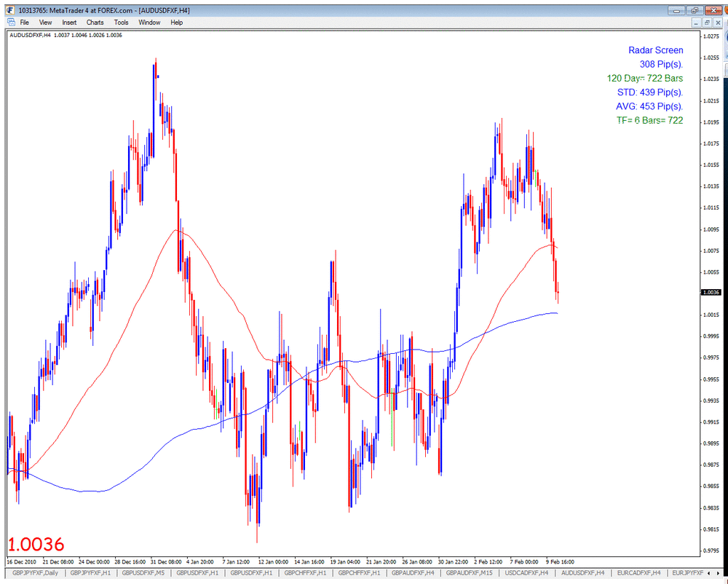728x584 pixels.
Task: Open the Insert menu
Action: point(69,23)
